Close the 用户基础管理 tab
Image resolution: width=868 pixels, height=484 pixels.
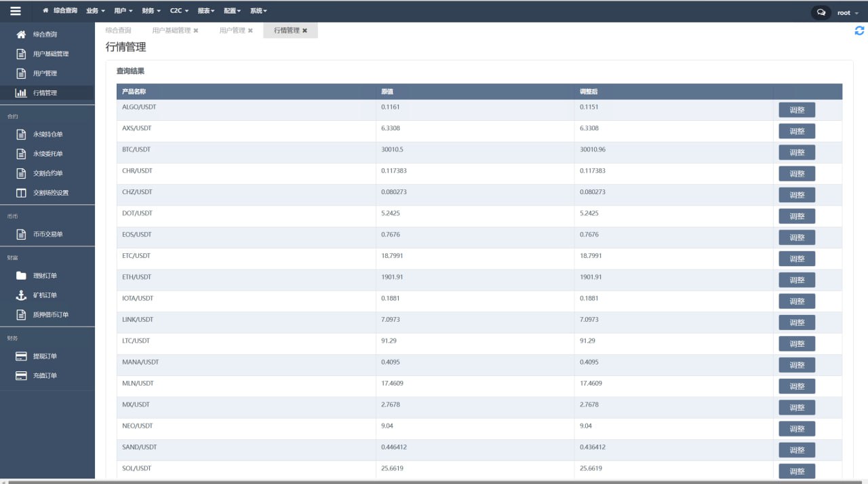pos(196,31)
